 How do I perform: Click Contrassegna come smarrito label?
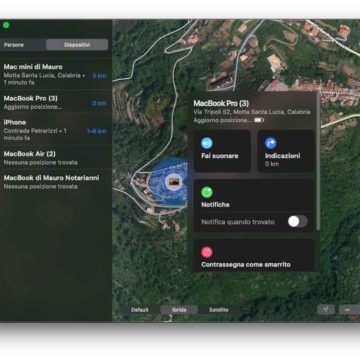tap(246, 265)
